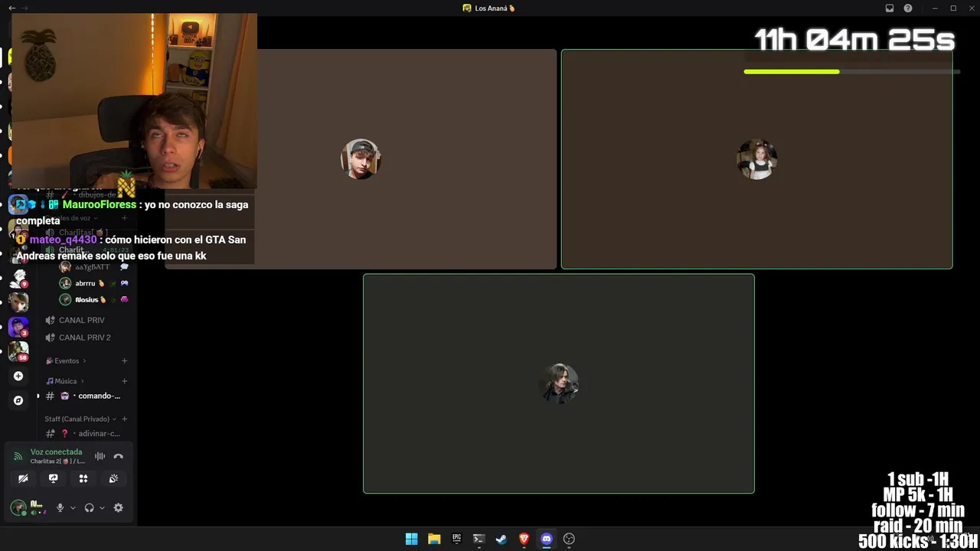Open the server between the 9 and 3 badges

point(18,302)
